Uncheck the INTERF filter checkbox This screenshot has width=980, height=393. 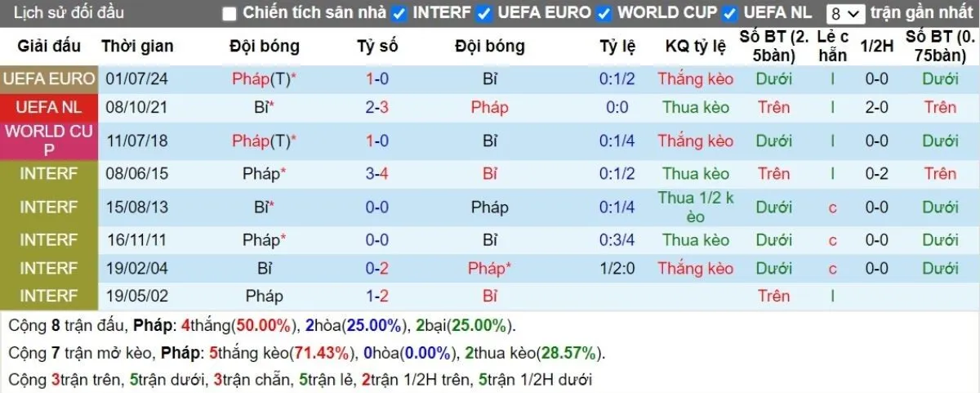click(x=399, y=13)
